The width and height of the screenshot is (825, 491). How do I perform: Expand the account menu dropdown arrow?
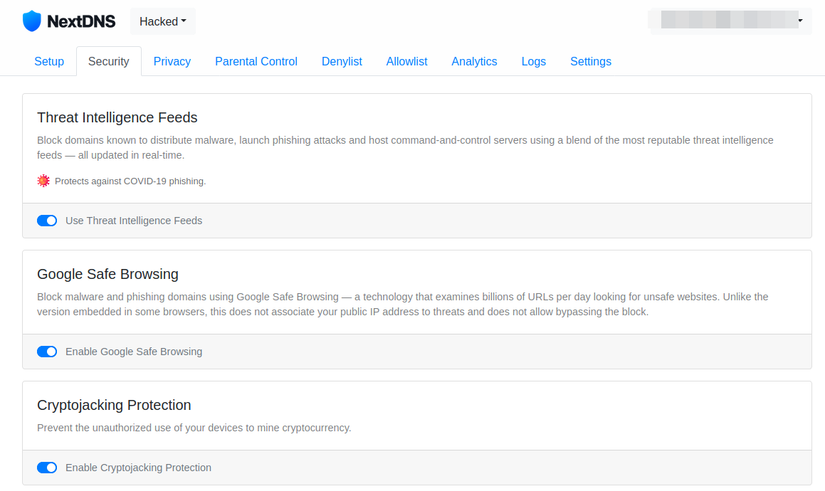coord(800,21)
